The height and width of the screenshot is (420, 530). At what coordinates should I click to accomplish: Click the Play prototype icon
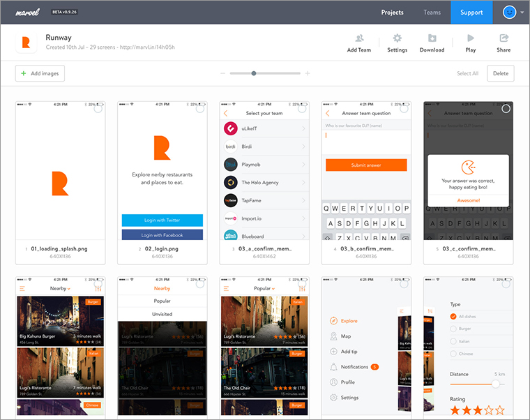click(471, 38)
